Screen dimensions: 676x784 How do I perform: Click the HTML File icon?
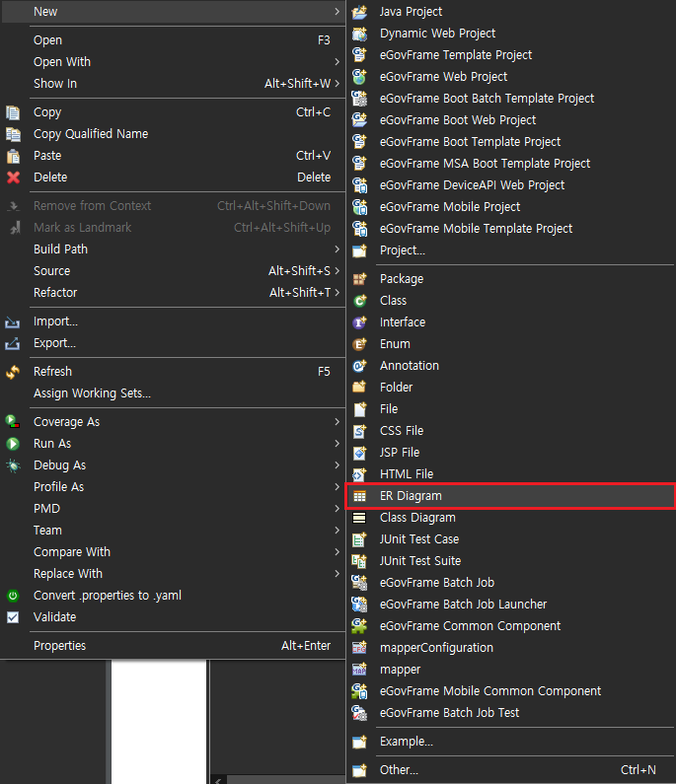[x=359, y=474]
